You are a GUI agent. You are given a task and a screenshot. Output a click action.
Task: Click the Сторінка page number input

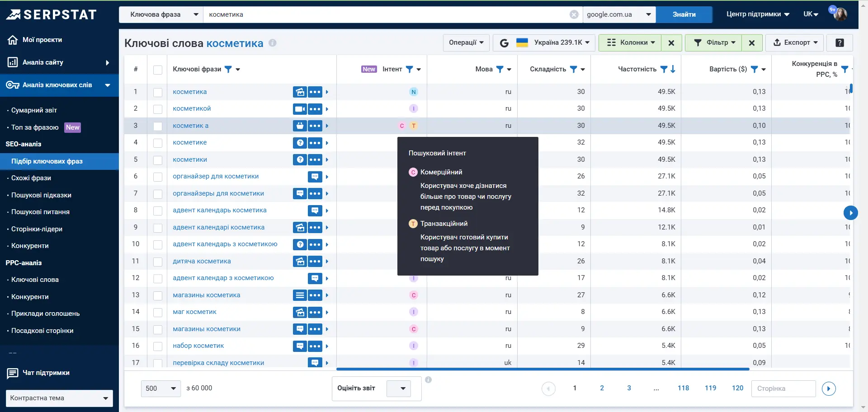click(783, 389)
